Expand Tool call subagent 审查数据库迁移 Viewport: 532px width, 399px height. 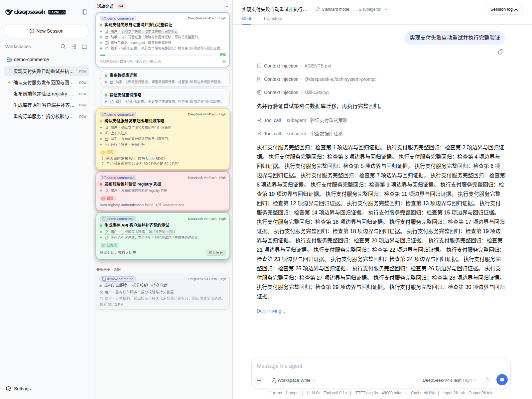(300, 134)
